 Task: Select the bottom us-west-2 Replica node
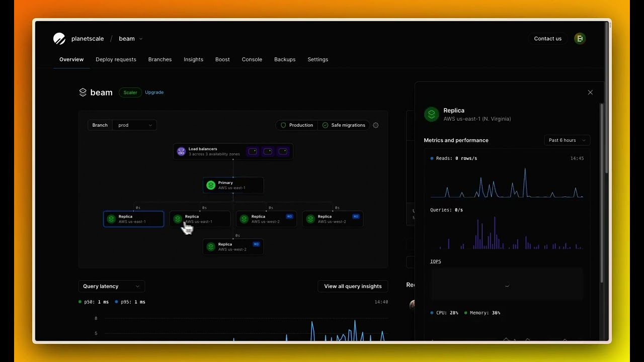(x=233, y=247)
